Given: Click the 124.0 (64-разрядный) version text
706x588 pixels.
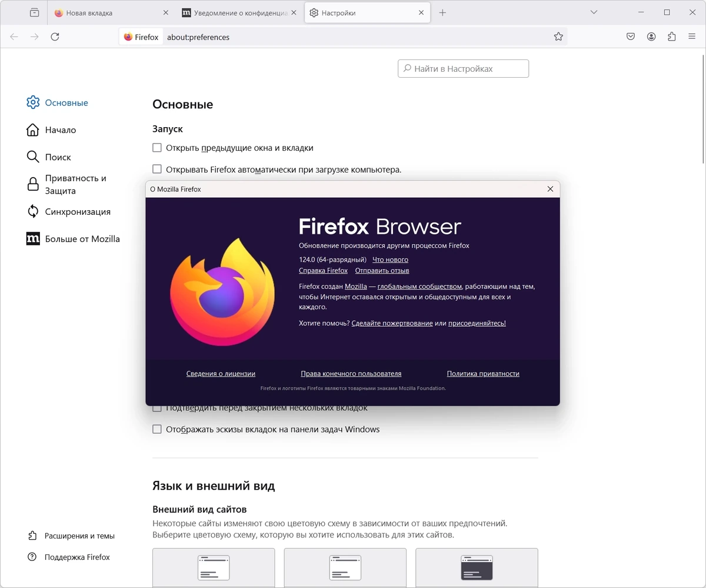Looking at the screenshot, I should pos(332,260).
